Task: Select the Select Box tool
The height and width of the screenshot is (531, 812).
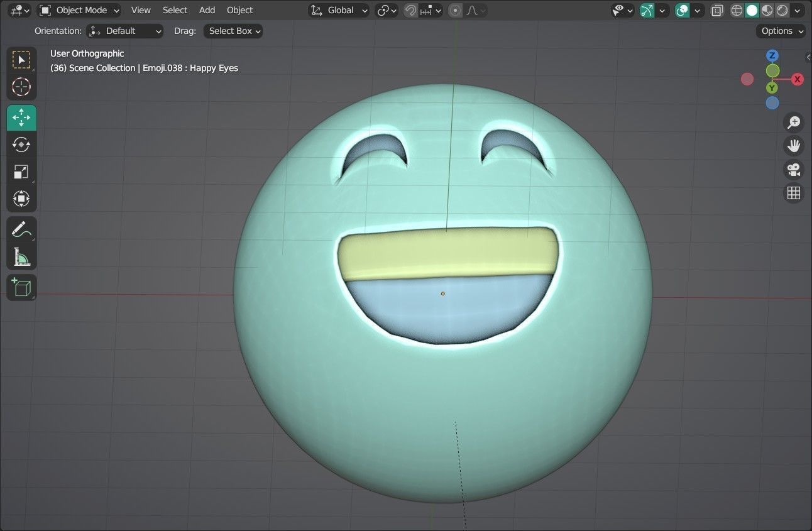Action: tap(21, 60)
